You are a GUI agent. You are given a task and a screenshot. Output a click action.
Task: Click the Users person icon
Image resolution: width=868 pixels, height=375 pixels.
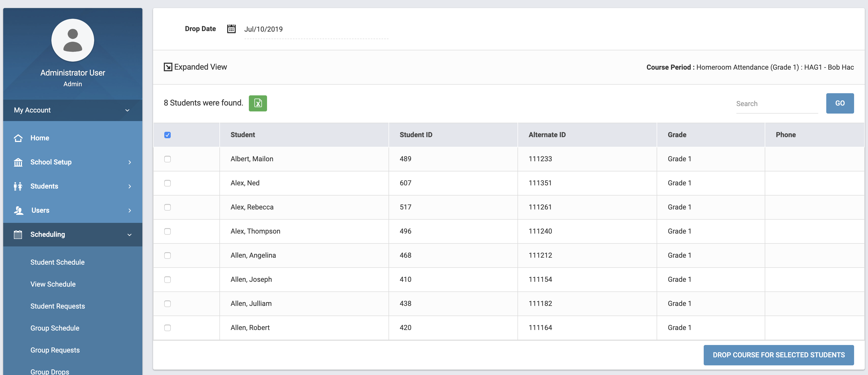(19, 211)
